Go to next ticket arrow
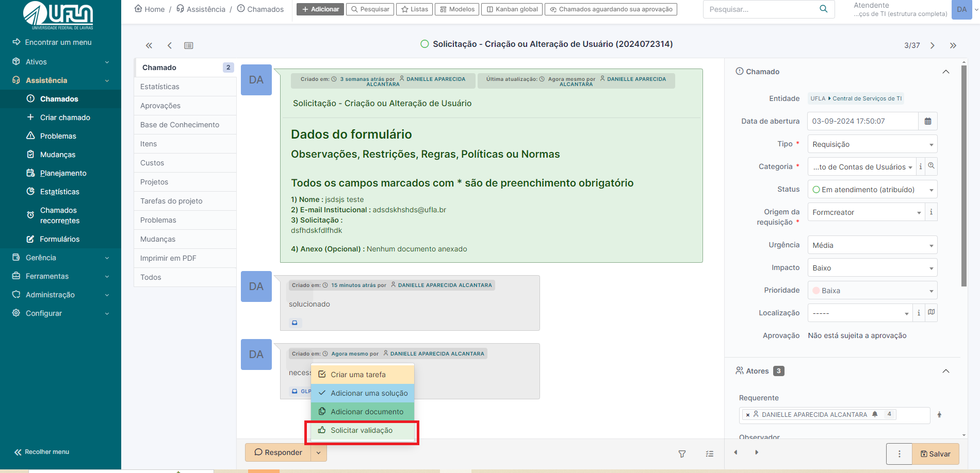The height and width of the screenshot is (473, 980). coord(933,45)
